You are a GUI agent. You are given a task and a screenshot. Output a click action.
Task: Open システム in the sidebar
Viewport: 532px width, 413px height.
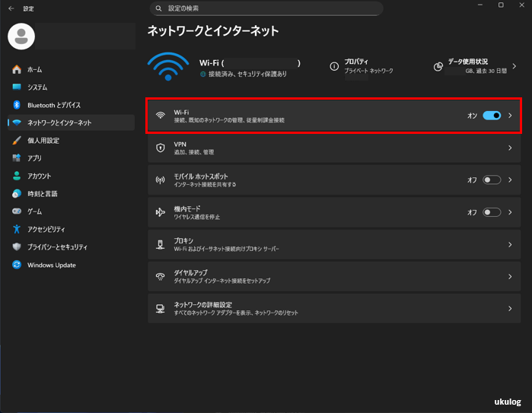coord(37,87)
